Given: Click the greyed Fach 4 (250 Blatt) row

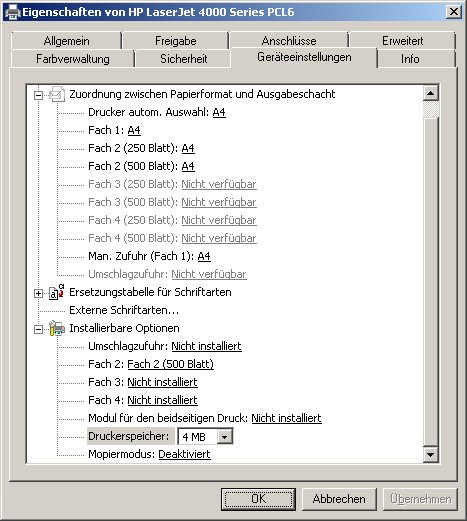Looking at the screenshot, I should (x=172, y=220).
